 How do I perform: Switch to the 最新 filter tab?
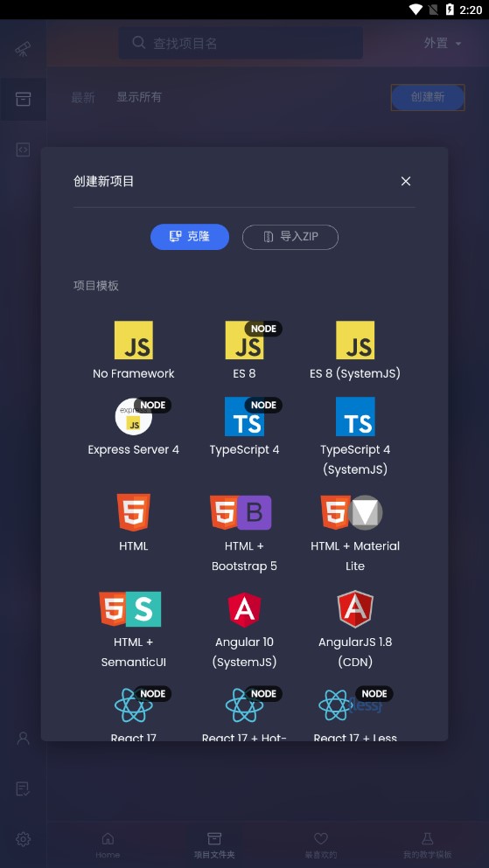[x=83, y=98]
